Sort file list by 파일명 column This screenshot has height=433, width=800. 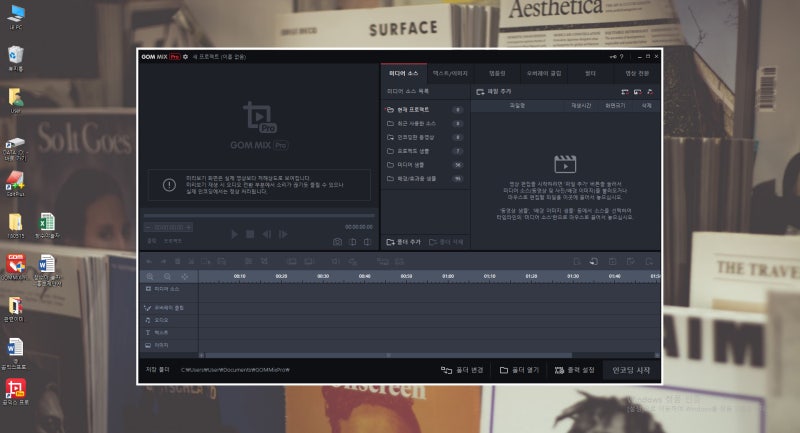pyautogui.click(x=517, y=106)
